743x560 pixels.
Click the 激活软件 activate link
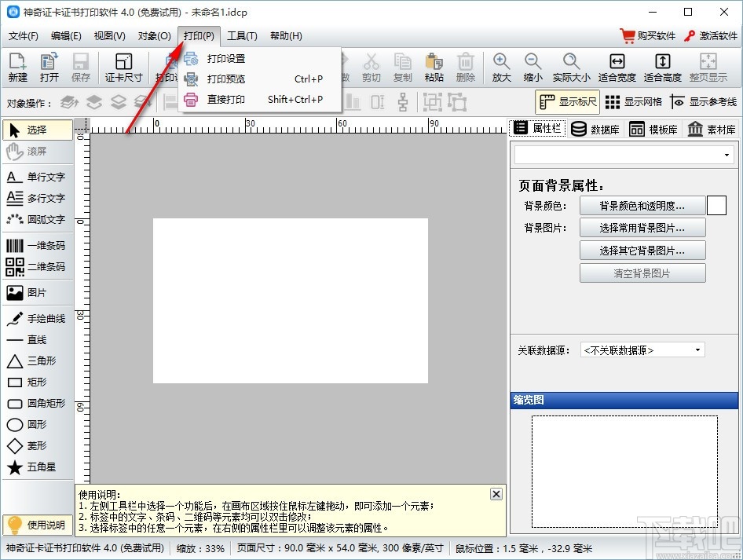pos(711,36)
